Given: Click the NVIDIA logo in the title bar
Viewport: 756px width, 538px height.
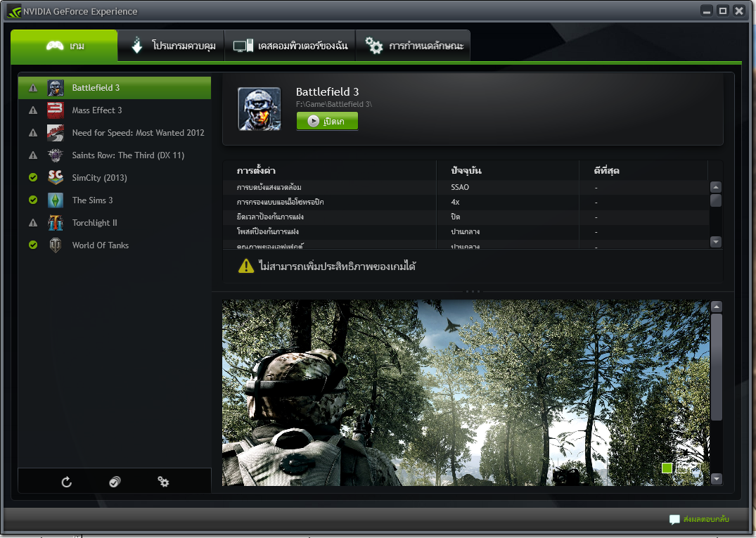Looking at the screenshot, I should [x=14, y=11].
